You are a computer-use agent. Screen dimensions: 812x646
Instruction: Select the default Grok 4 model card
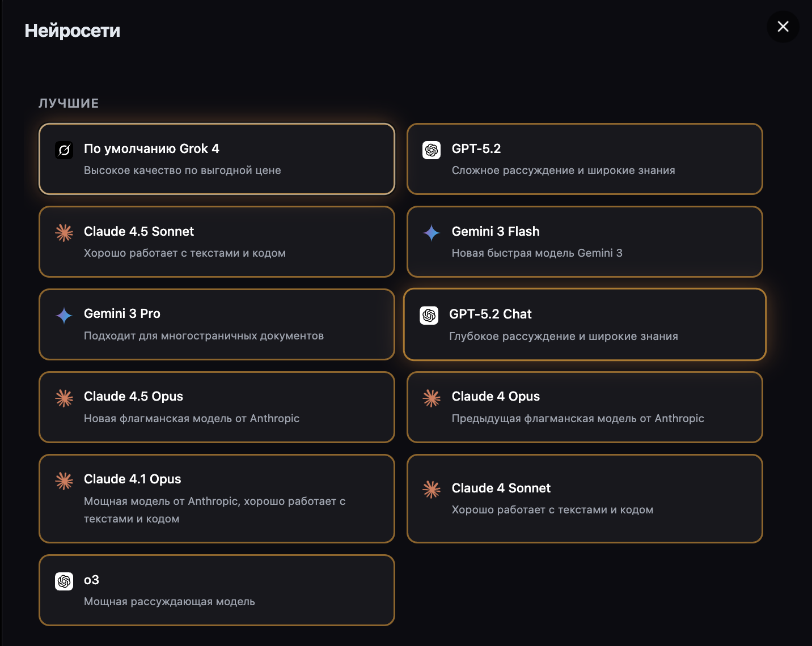pos(217,159)
